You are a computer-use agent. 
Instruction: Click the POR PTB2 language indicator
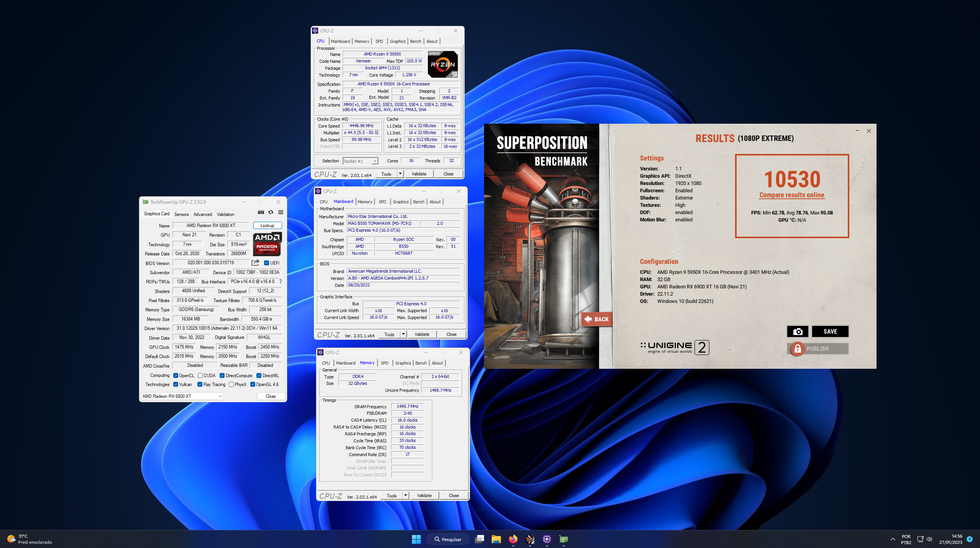[x=906, y=539]
